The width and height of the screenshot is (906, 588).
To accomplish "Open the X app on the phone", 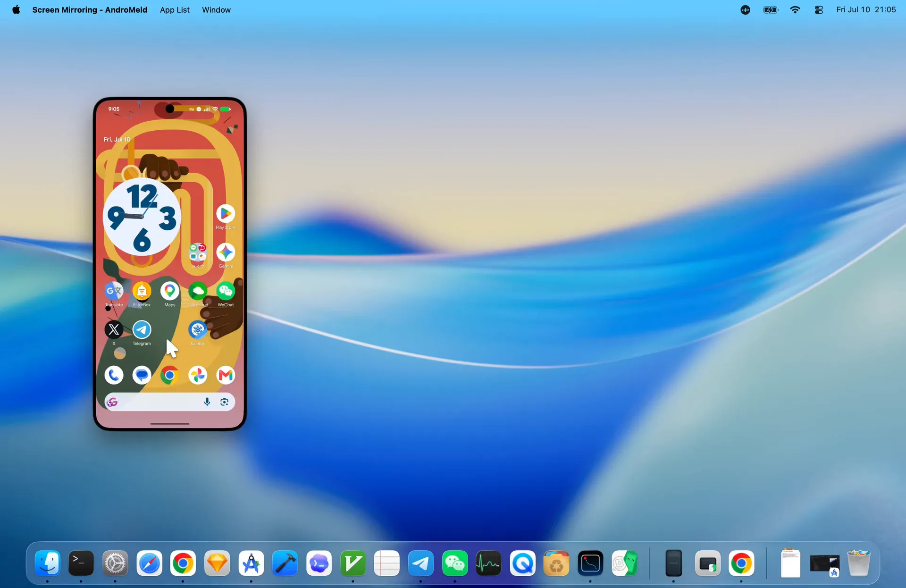I will (114, 330).
